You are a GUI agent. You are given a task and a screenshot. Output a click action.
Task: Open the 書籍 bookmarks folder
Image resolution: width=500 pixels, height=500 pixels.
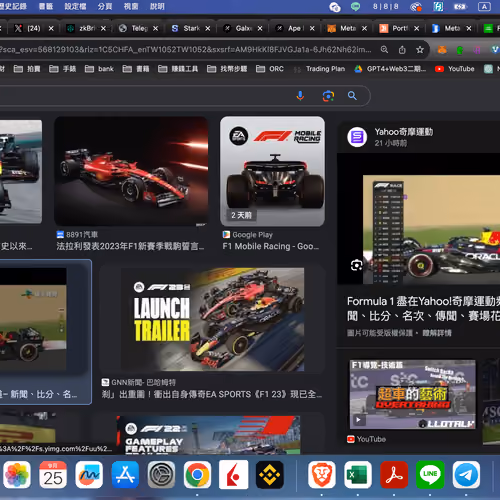coord(136,69)
